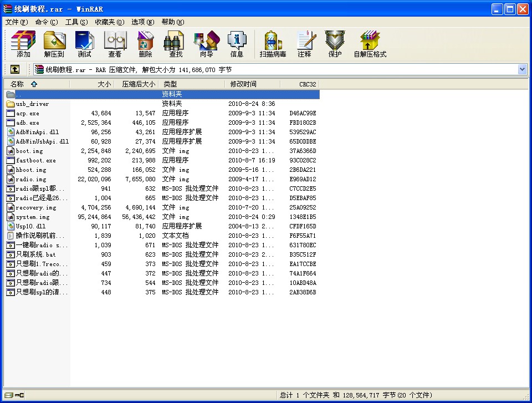The height and width of the screenshot is (403, 532).
Task: Select AdbWinUsbApi.dll file name
Action: 43,141
